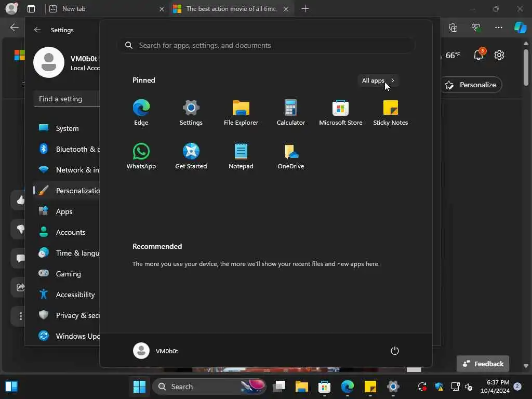Launch Sticky Notes from pinned apps

click(391, 113)
